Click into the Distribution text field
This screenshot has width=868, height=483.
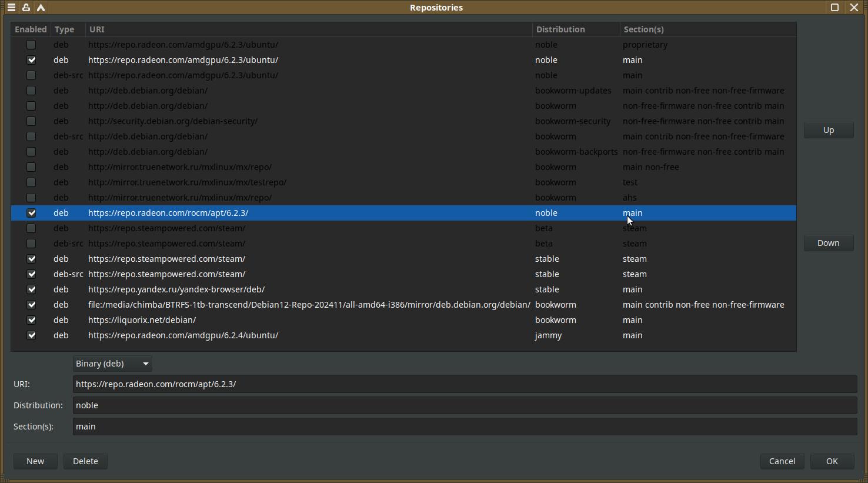[465, 405]
